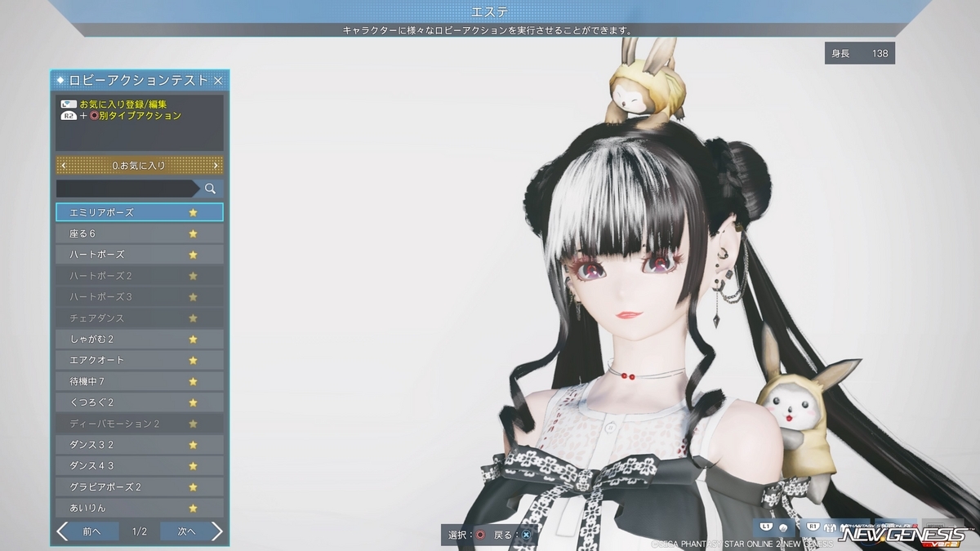Image resolution: width=980 pixels, height=551 pixels.
Task: Go to previous category left of 0.お気に入り
Action: tap(64, 166)
